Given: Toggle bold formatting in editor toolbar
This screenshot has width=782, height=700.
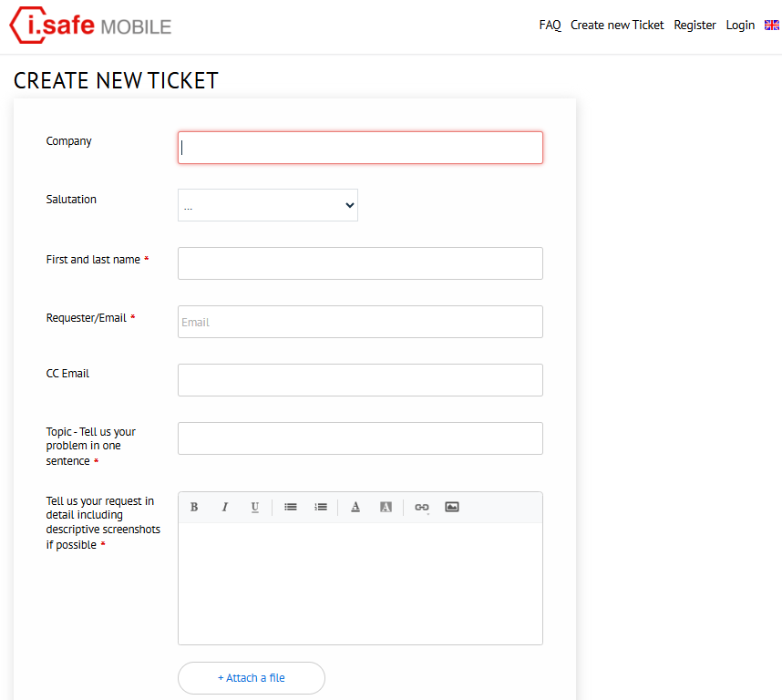Looking at the screenshot, I should coord(194,507).
